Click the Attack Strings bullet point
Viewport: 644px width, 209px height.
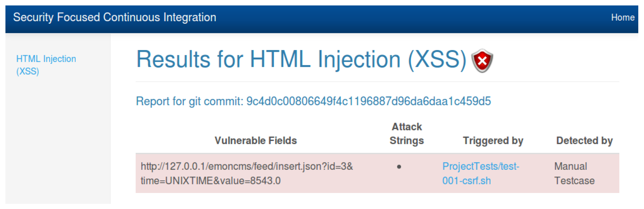click(399, 167)
